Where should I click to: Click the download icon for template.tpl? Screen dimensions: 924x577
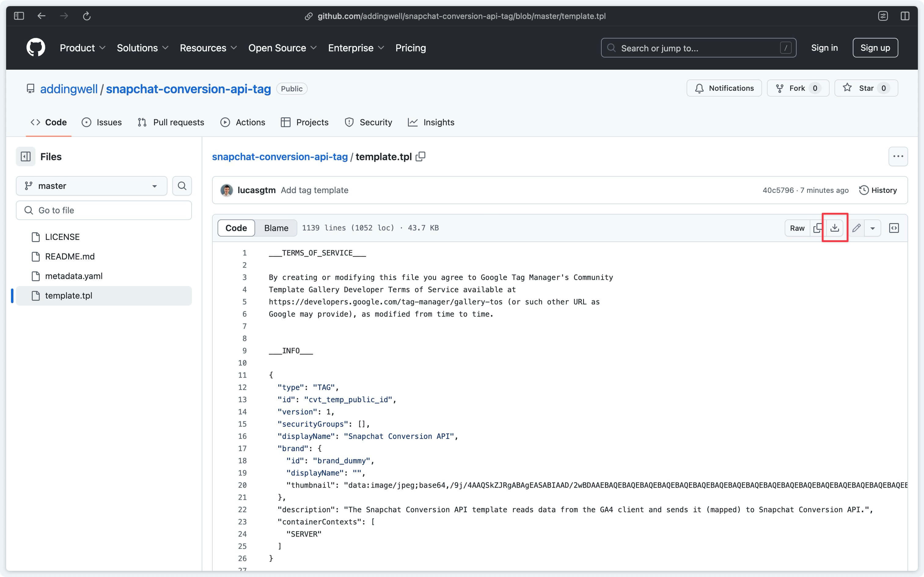point(836,227)
